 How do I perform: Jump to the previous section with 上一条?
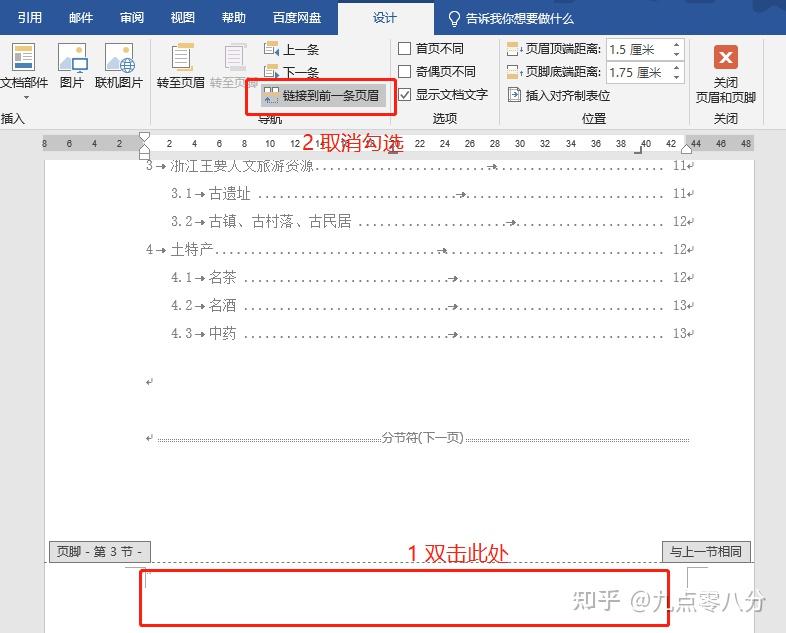[x=291, y=49]
